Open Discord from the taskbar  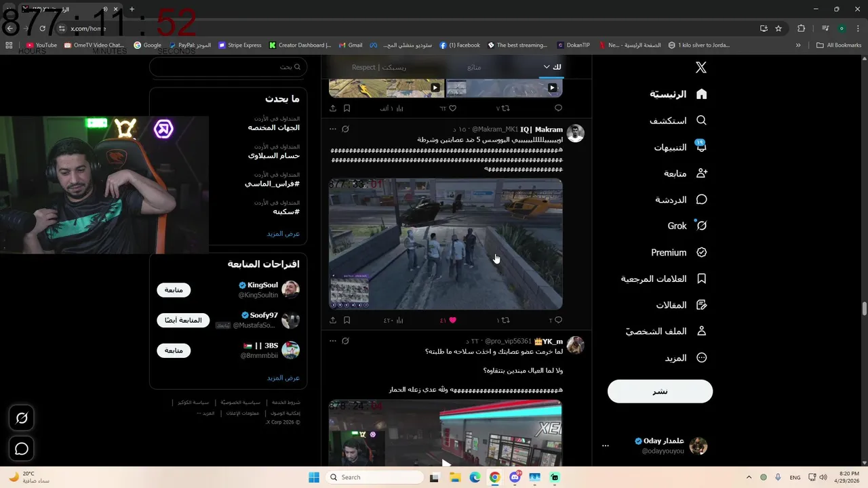click(514, 477)
